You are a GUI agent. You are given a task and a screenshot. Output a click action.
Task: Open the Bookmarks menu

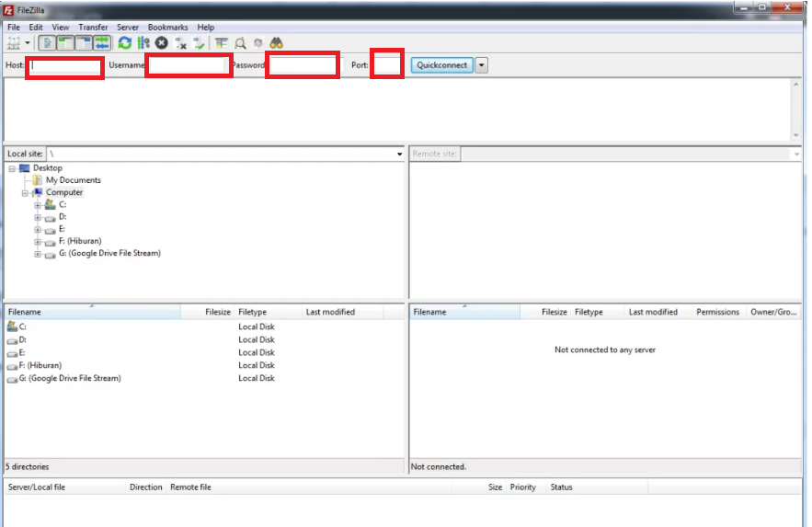click(x=166, y=28)
